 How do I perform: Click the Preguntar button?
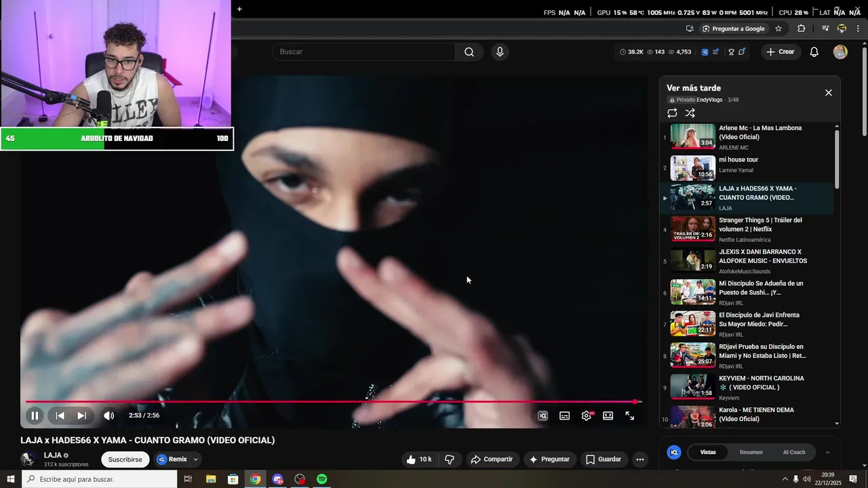549,460
